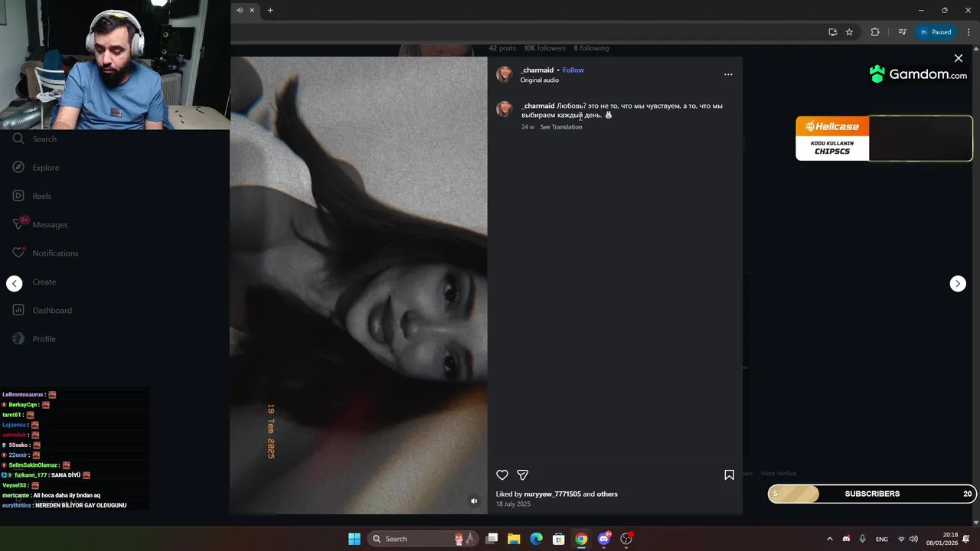The image size is (980, 551).
Task: Click the install app icon in address bar
Action: [832, 32]
